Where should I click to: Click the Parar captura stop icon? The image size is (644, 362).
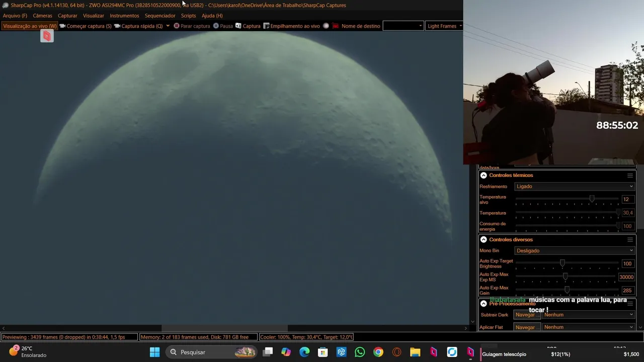tap(177, 26)
